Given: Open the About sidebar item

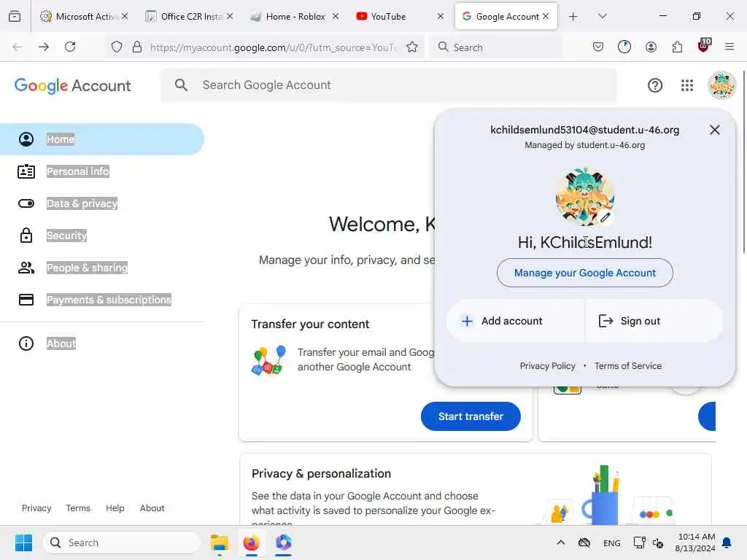Looking at the screenshot, I should [102, 343].
